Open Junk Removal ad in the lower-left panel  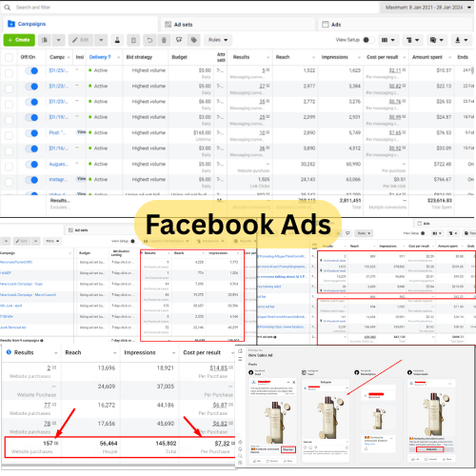(x=13, y=327)
